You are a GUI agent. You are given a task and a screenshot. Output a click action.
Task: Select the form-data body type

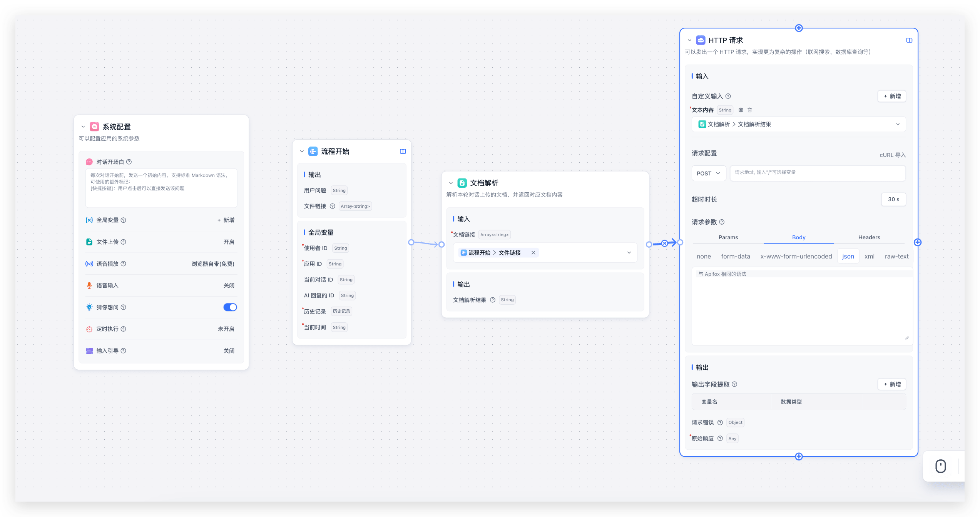pyautogui.click(x=735, y=257)
